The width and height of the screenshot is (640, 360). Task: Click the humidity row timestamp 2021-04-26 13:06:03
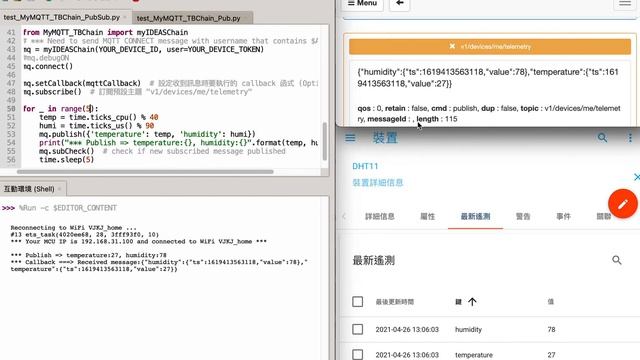pos(407,329)
